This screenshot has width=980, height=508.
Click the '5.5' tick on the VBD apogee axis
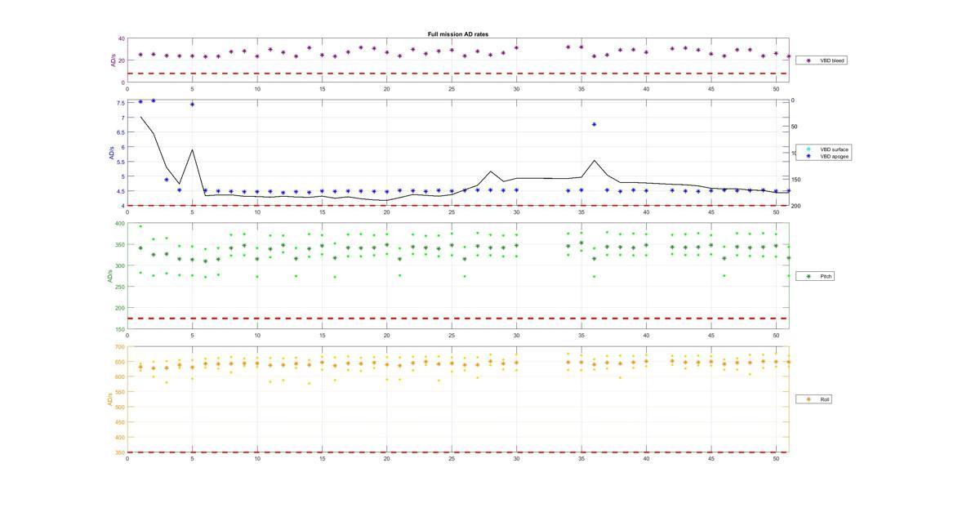(121, 162)
